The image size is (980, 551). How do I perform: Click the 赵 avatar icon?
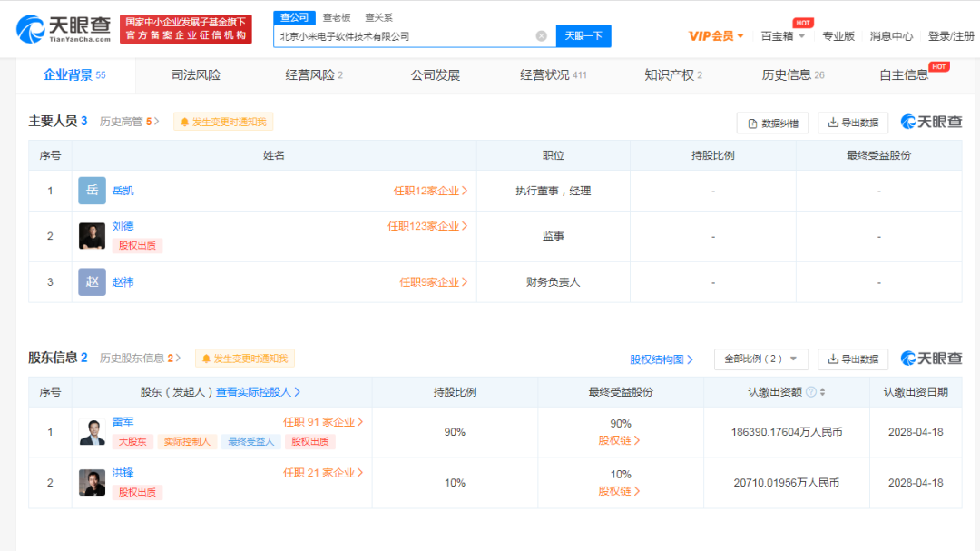point(92,282)
